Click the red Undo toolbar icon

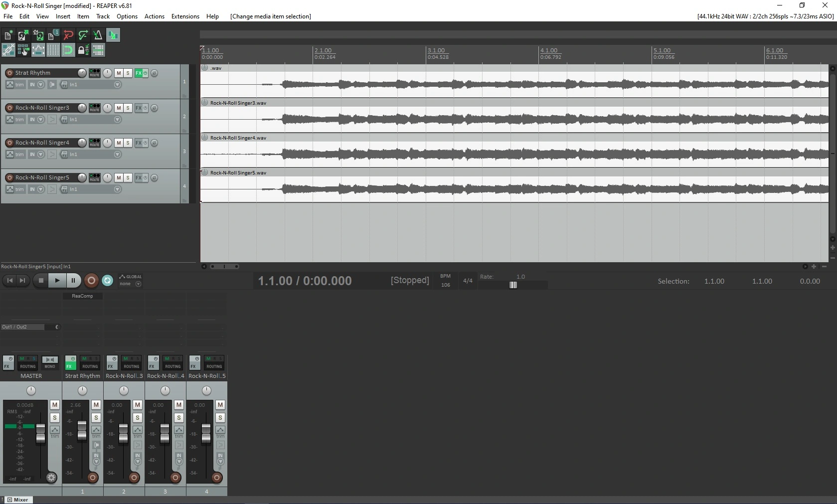(68, 35)
